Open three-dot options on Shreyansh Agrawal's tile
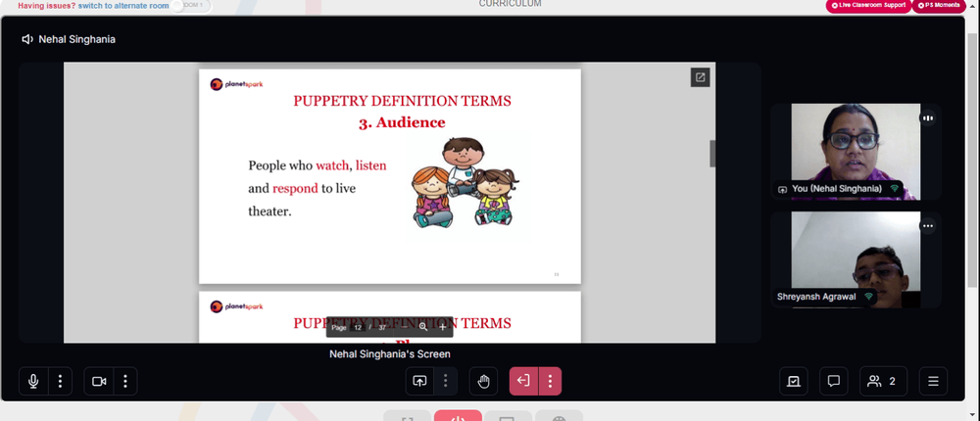 pos(927,226)
